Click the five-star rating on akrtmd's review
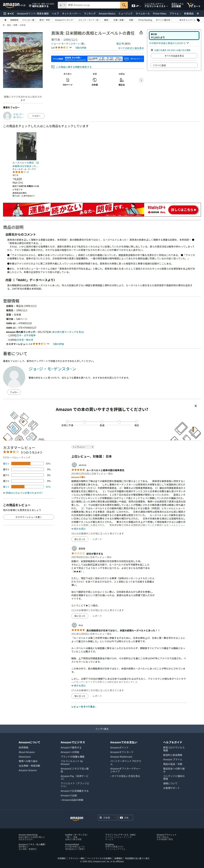Image resolution: width=204 pixels, height=868 pixels. 78,470
